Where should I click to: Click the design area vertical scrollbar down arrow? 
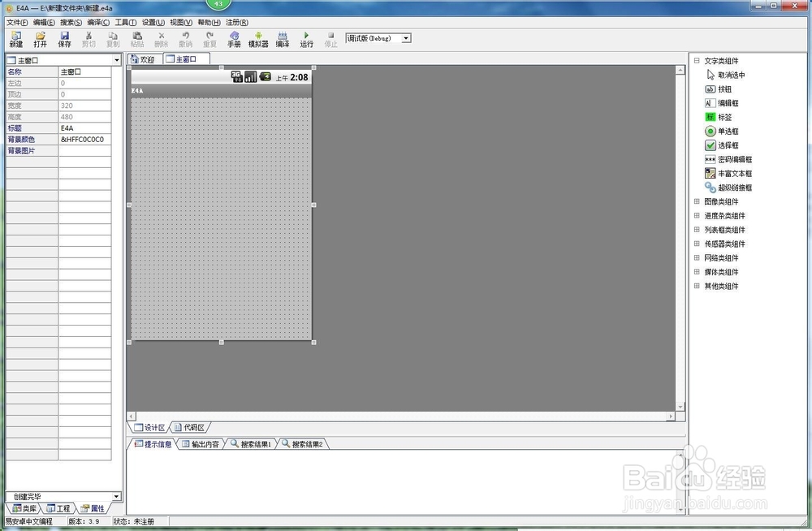[x=680, y=407]
